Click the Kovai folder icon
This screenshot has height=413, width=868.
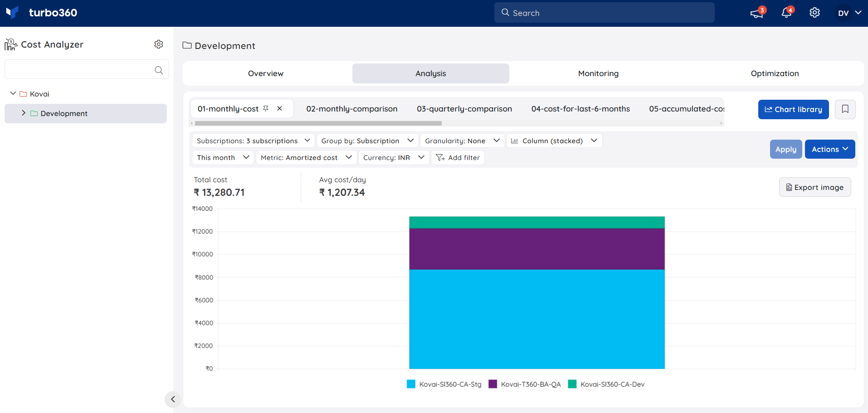[23, 94]
